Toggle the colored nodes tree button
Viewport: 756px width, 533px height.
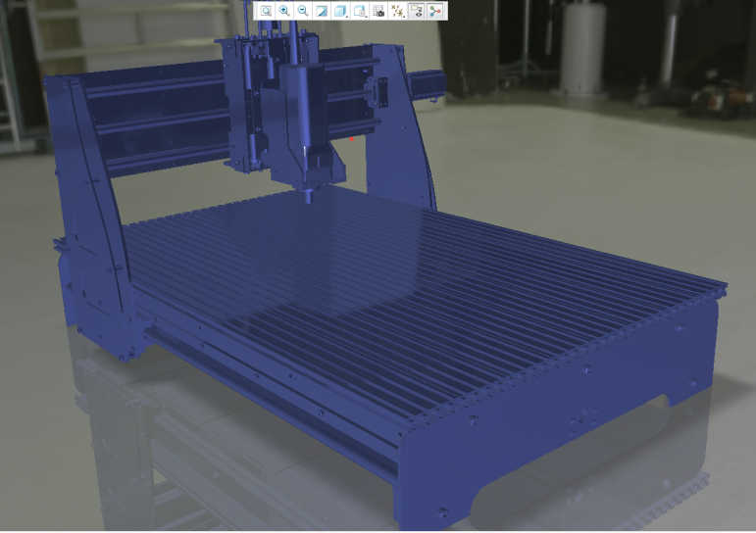coord(435,11)
